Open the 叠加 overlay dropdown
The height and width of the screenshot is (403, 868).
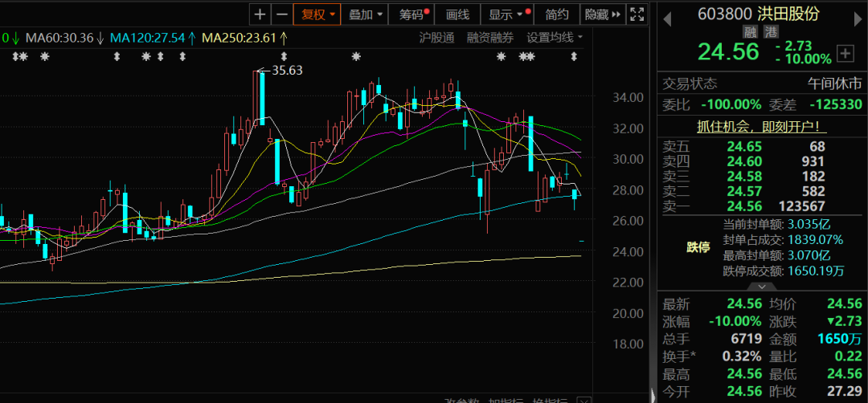point(366,14)
